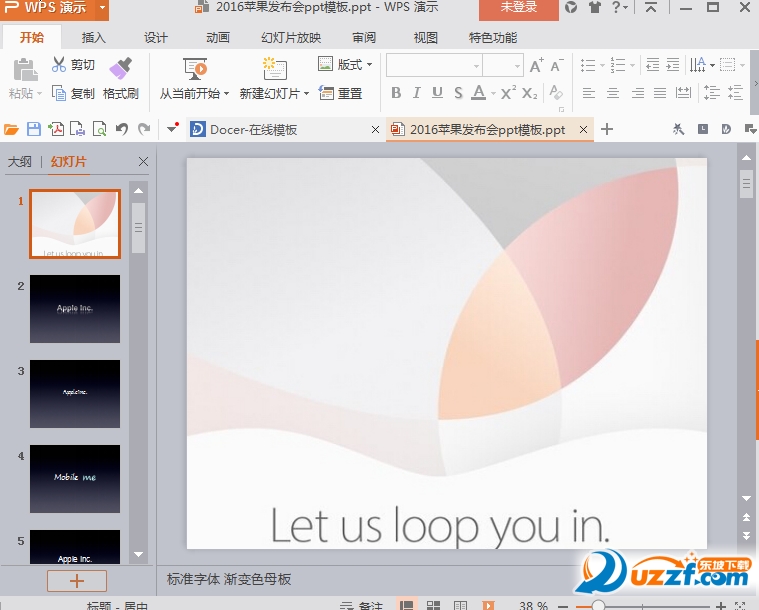Open the font name combo box
The width and height of the screenshot is (759, 610).
[x=434, y=65]
